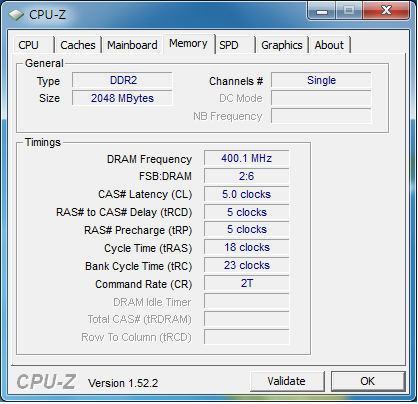Click the 23 clocks tRC value
The height and width of the screenshot is (404, 418).
click(247, 265)
